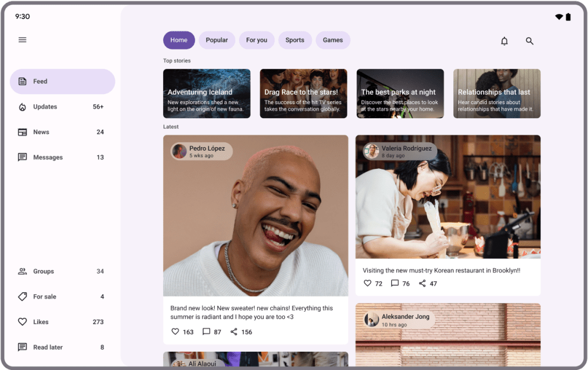Open the Adventuring Iceland top story

pos(207,94)
